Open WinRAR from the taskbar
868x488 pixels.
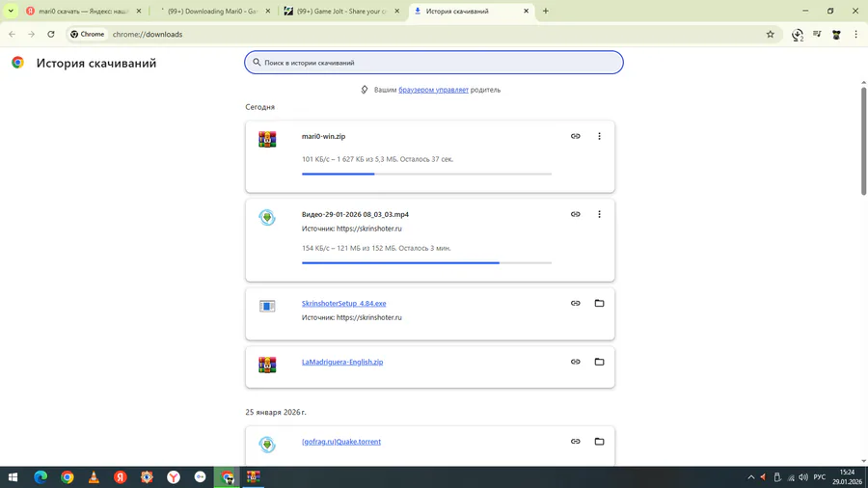tap(254, 477)
